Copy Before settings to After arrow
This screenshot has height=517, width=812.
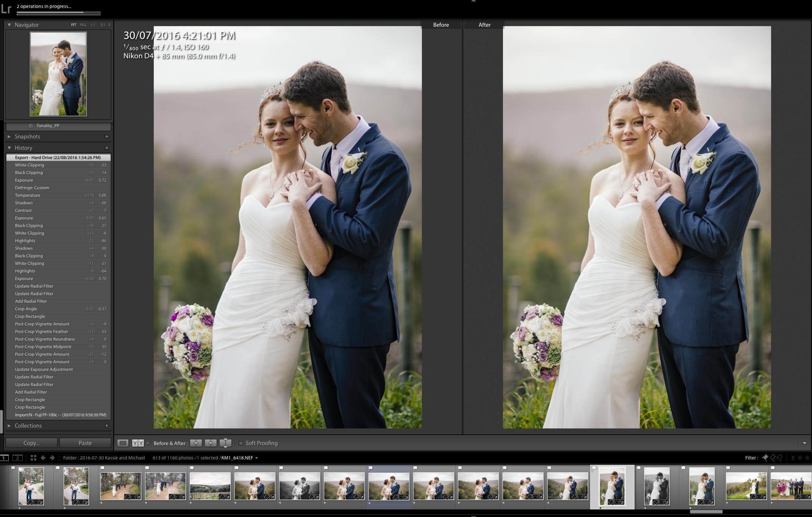[196, 443]
